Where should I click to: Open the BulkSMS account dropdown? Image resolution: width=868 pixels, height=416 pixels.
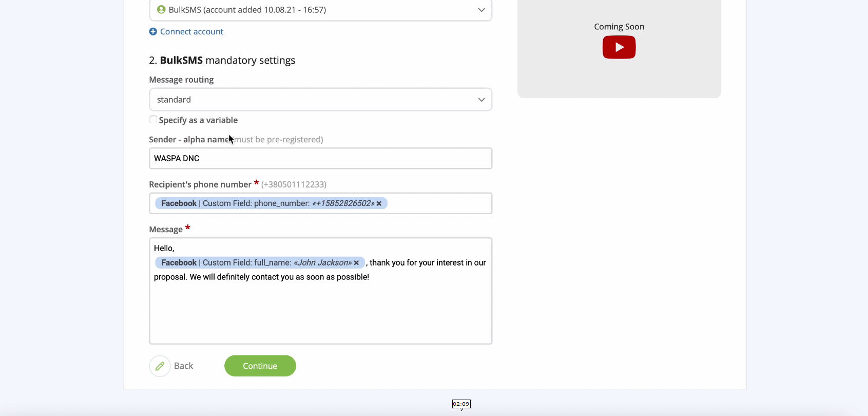pos(320,10)
